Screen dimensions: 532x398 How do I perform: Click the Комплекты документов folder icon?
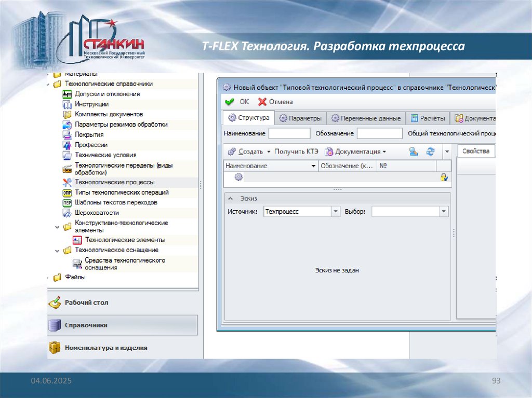tap(67, 115)
